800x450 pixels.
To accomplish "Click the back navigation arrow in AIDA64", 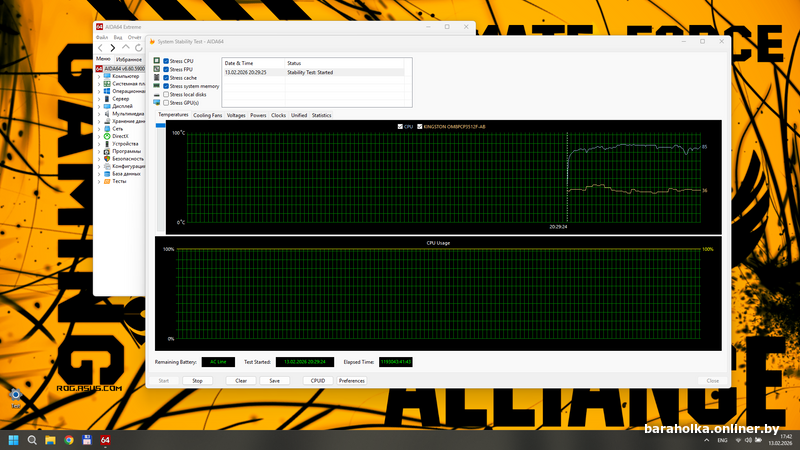I will [x=101, y=48].
